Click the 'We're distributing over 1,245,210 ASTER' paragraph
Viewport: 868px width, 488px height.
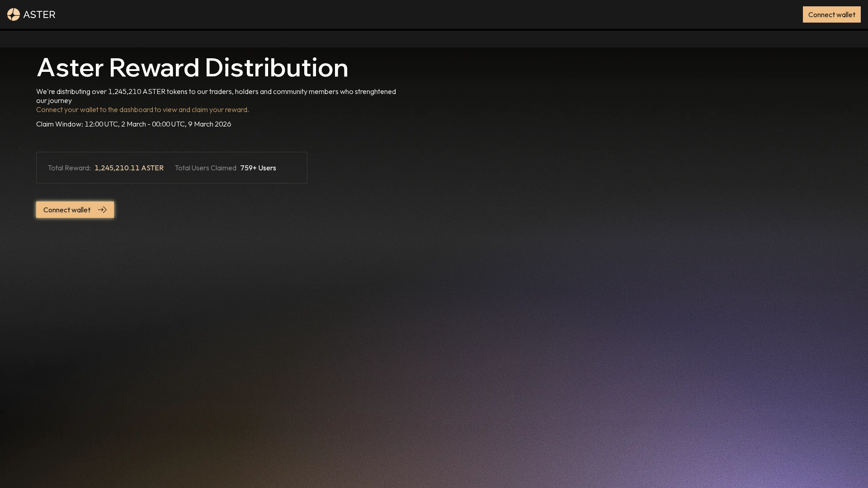click(x=216, y=96)
